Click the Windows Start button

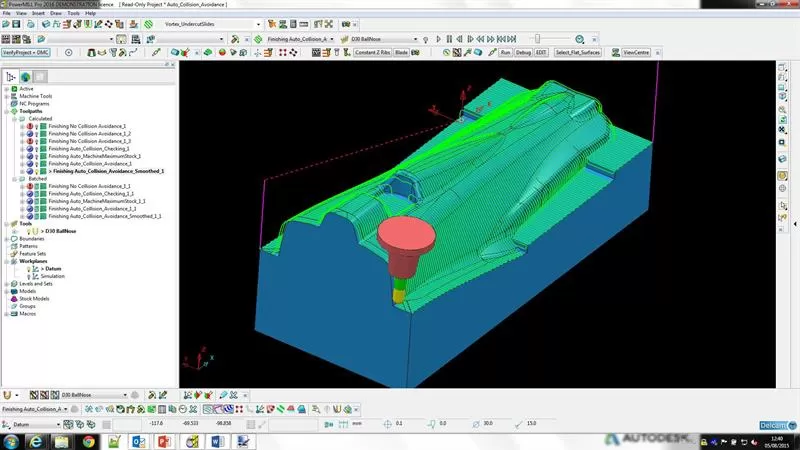tap(11, 441)
